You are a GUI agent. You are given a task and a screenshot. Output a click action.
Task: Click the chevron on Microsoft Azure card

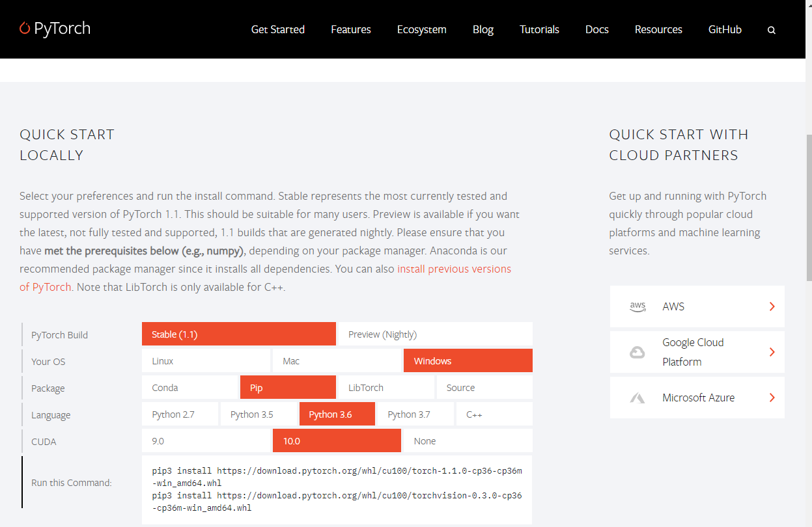click(x=772, y=398)
